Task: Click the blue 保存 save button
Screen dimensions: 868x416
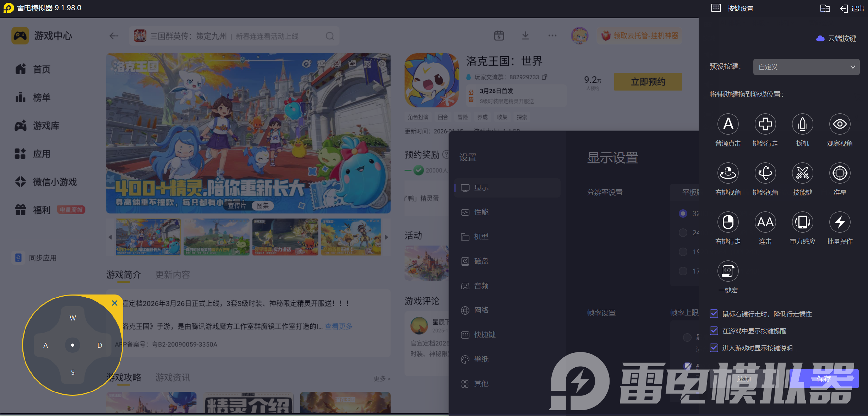Action: 824,379
